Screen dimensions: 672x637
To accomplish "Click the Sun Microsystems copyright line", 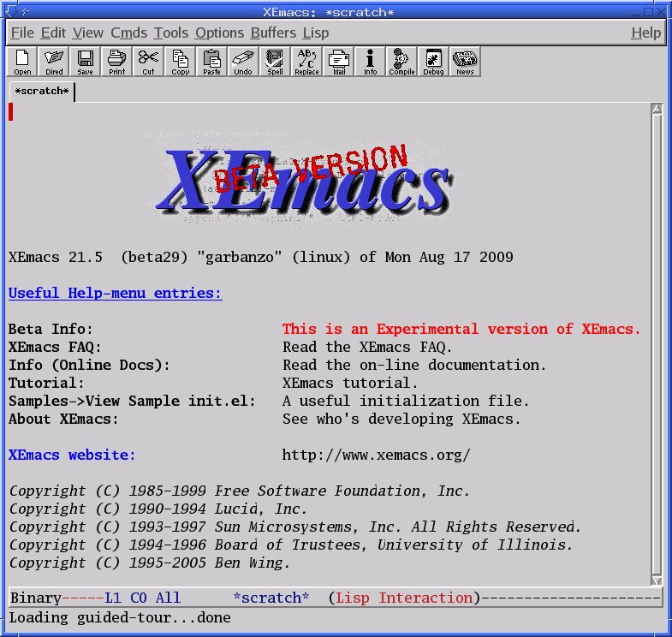I will click(x=294, y=527).
